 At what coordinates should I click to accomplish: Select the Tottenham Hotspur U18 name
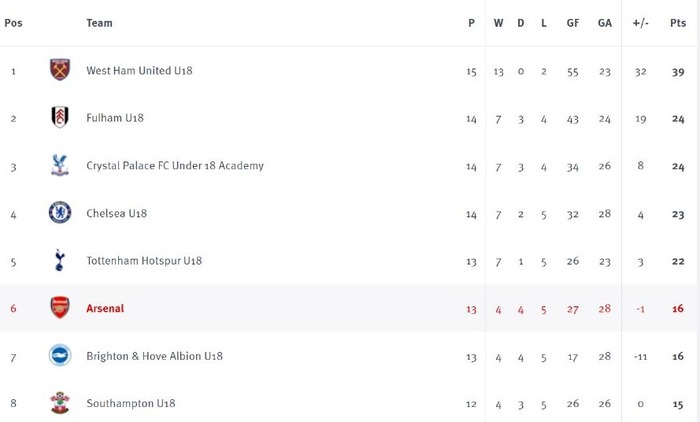144,261
